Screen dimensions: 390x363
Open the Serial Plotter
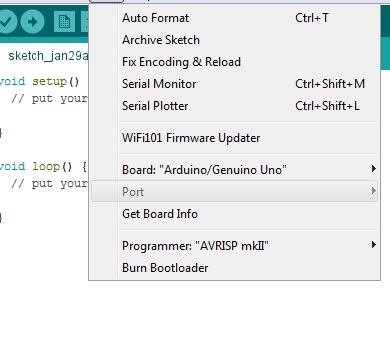coord(235,106)
